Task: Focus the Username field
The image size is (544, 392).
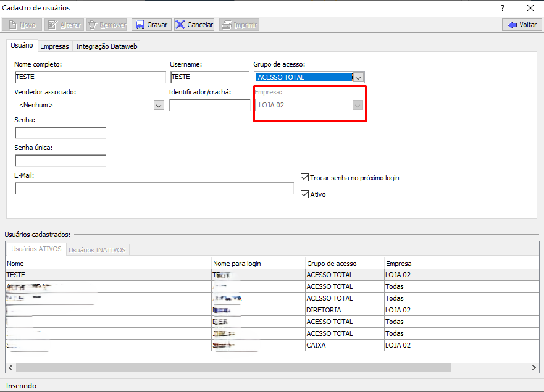Action: pos(209,77)
